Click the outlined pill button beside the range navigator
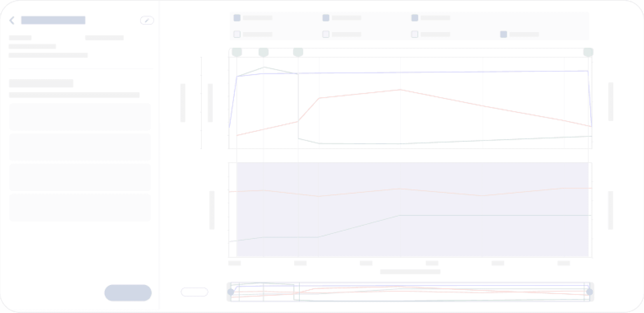This screenshot has width=644, height=313. point(195,292)
